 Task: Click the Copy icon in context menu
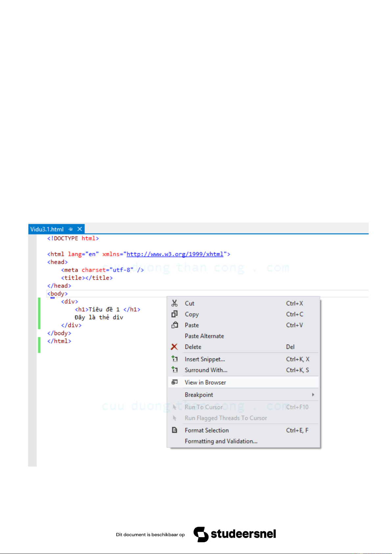pos(175,314)
